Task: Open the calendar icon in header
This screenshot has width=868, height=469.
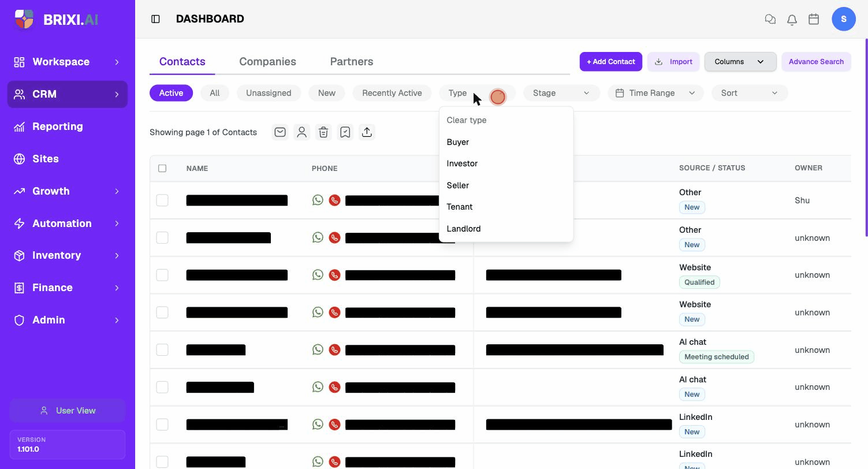Action: (814, 19)
